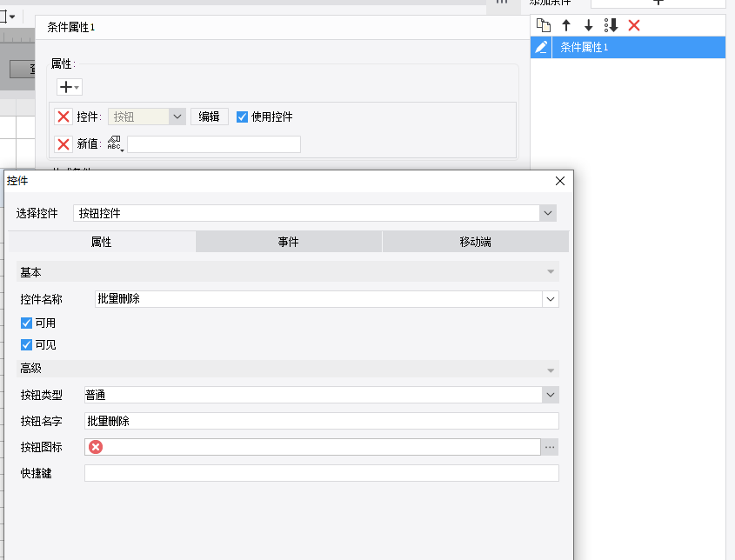
Task: Collapse the 基本 section
Action: click(x=551, y=272)
